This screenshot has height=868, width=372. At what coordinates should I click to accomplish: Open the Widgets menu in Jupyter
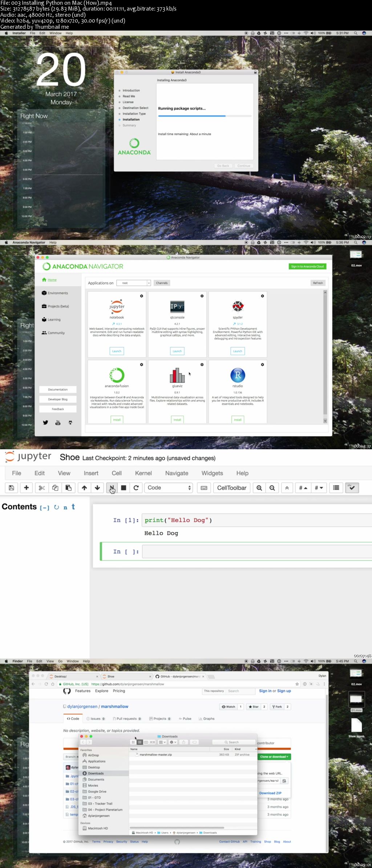click(x=212, y=473)
